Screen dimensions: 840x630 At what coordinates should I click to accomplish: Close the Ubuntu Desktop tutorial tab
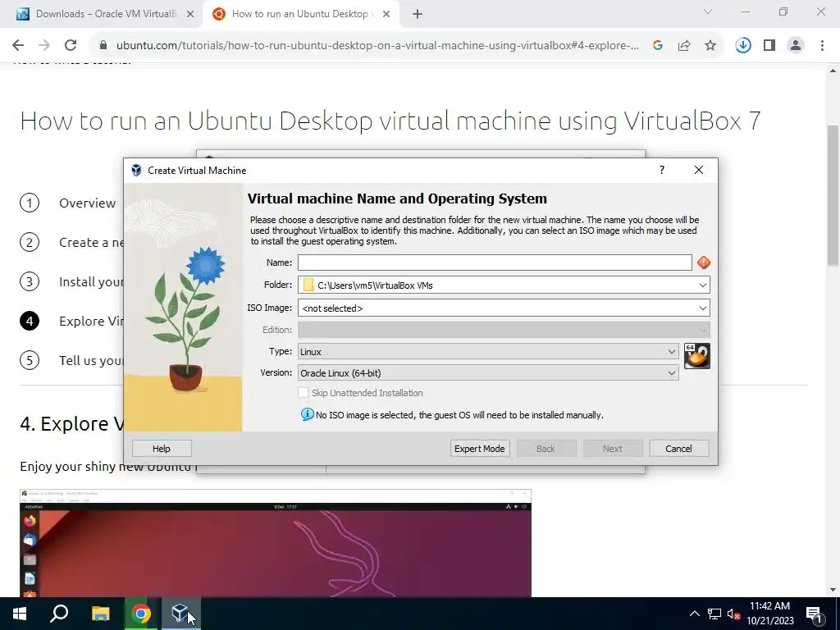click(x=386, y=15)
